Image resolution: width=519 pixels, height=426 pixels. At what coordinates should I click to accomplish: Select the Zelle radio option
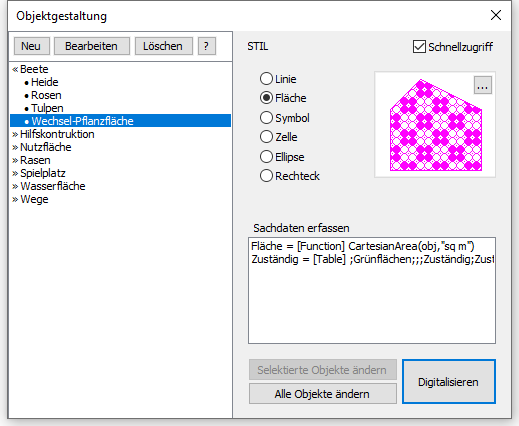click(x=266, y=137)
